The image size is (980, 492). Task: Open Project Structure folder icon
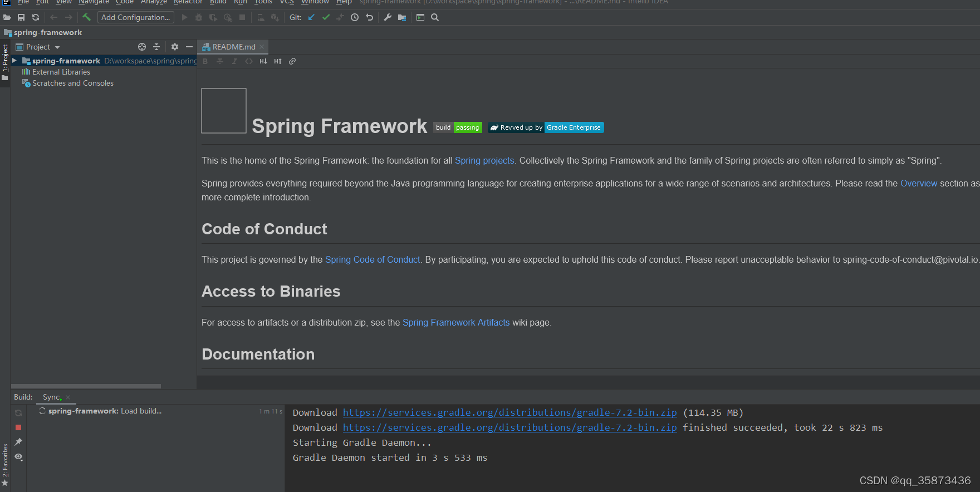[402, 17]
